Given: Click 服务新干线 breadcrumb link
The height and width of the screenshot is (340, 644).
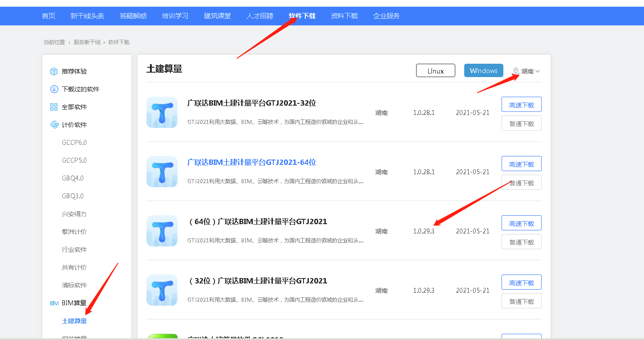Looking at the screenshot, I should pyautogui.click(x=87, y=42).
